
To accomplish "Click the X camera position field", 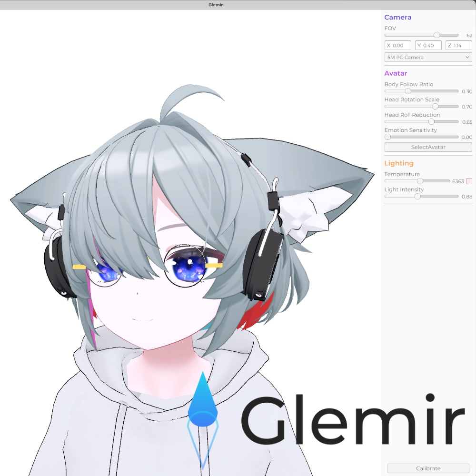I will coord(397,45).
